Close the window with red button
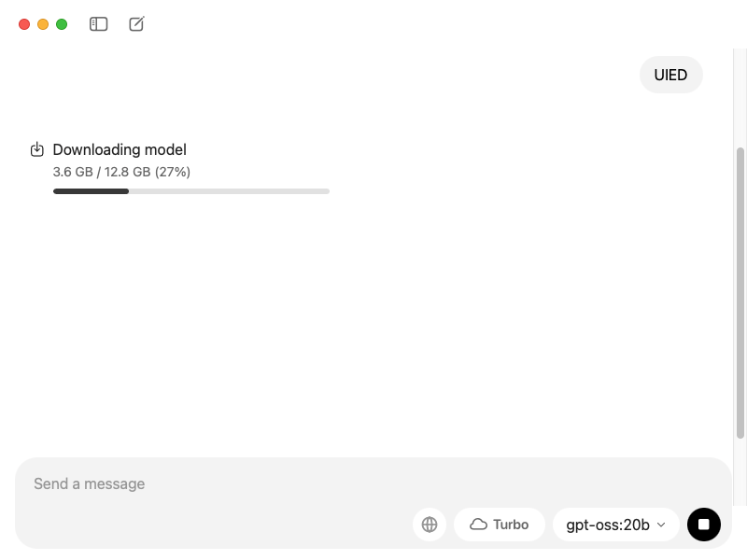The image size is (747, 560). 24,24
